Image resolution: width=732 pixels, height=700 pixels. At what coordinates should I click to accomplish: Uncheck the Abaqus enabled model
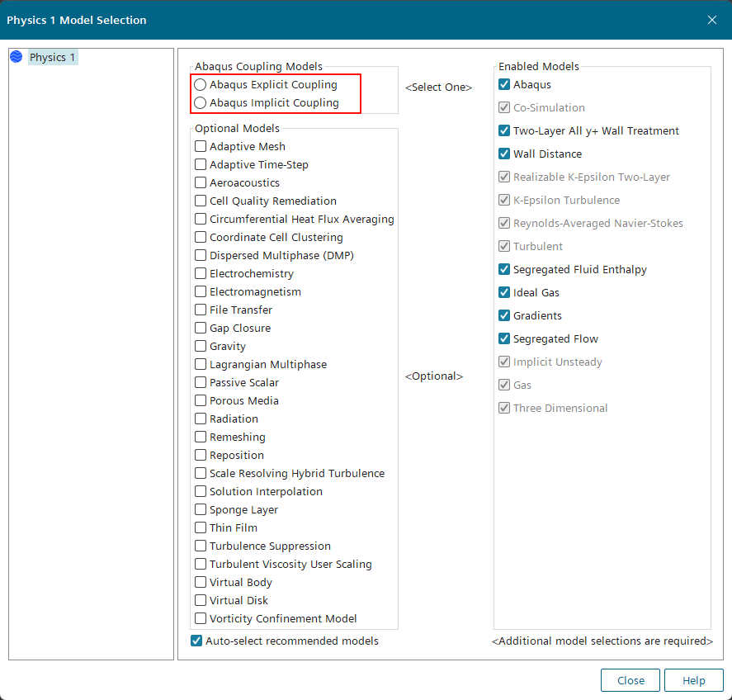(504, 84)
